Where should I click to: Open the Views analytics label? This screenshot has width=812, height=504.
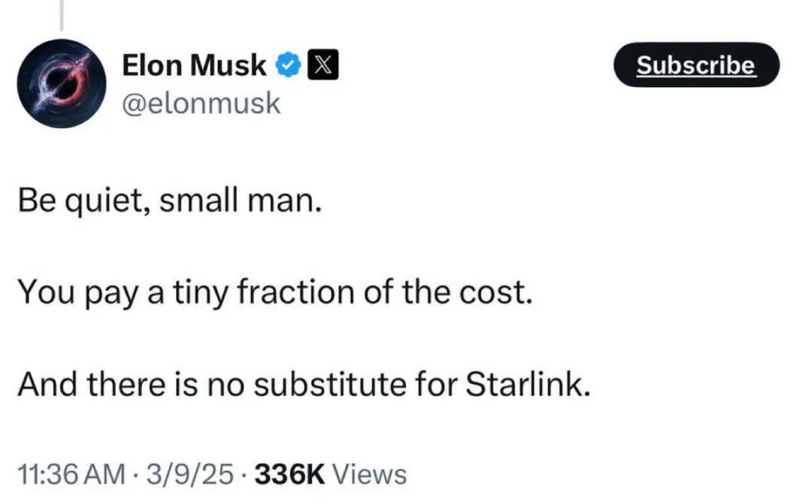[369, 474]
